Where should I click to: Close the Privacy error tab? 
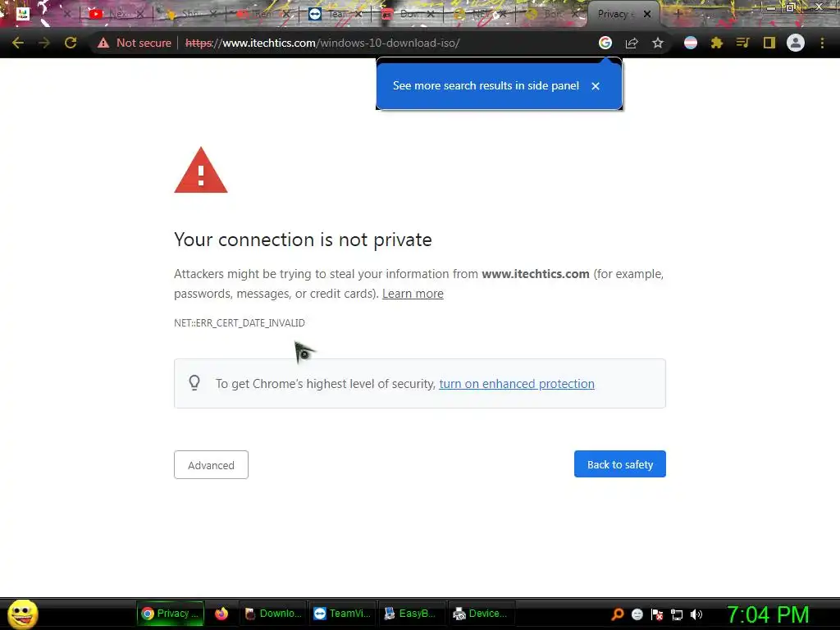point(647,14)
